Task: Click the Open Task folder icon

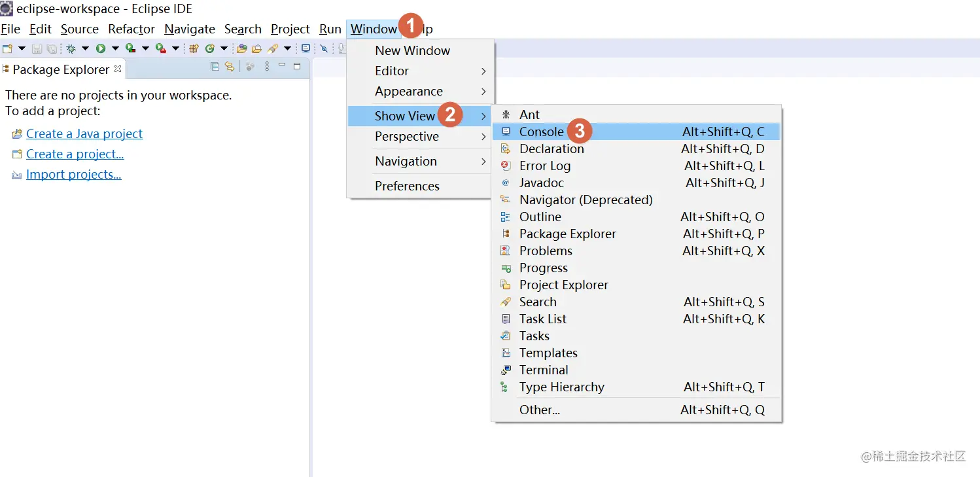Action: coord(256,48)
